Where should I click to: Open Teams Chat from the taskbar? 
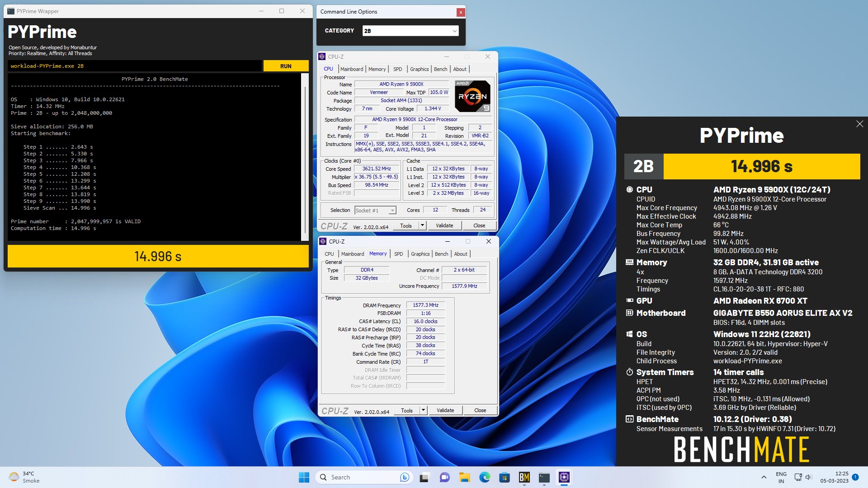(444, 477)
